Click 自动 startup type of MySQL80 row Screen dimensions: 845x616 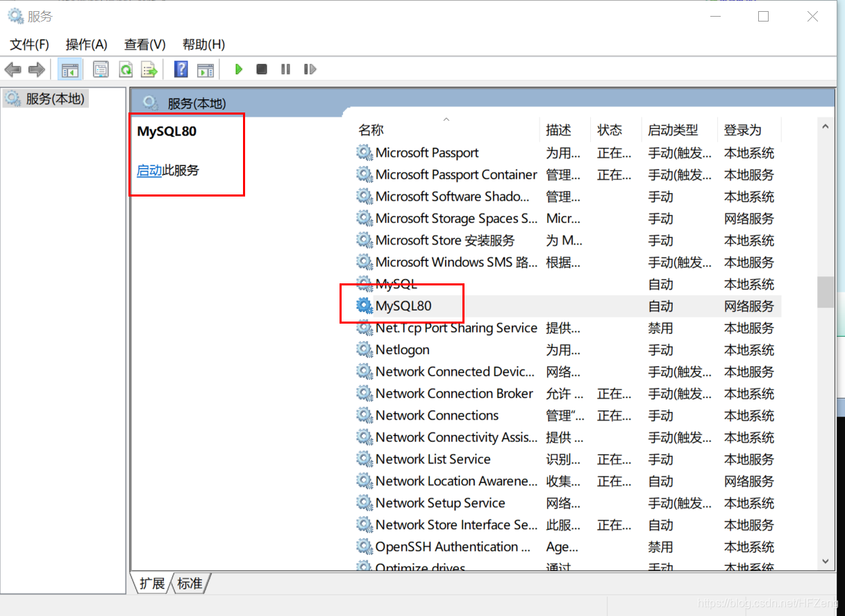[660, 306]
